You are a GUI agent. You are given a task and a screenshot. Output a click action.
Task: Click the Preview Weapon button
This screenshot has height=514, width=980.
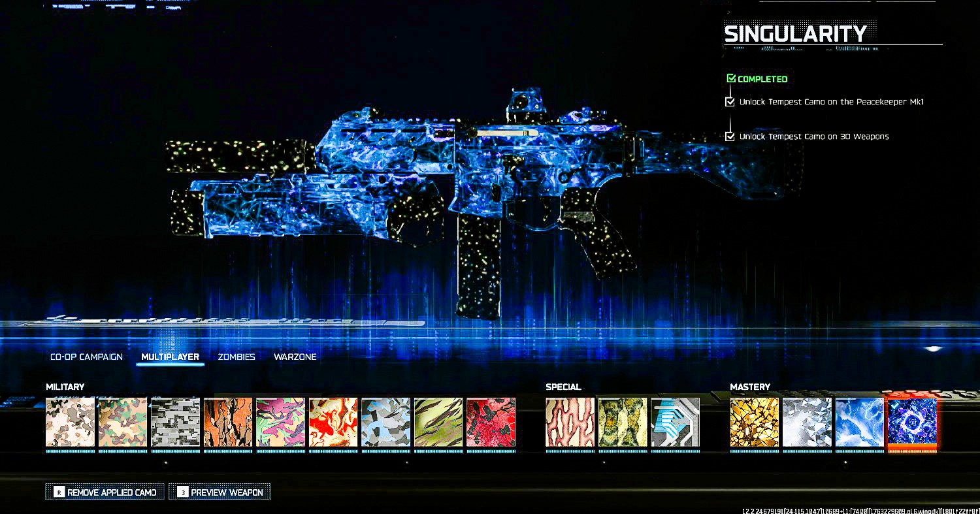220,492
